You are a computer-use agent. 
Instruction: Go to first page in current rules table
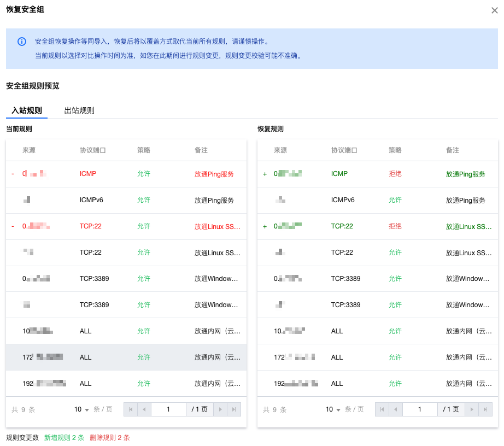click(x=131, y=409)
